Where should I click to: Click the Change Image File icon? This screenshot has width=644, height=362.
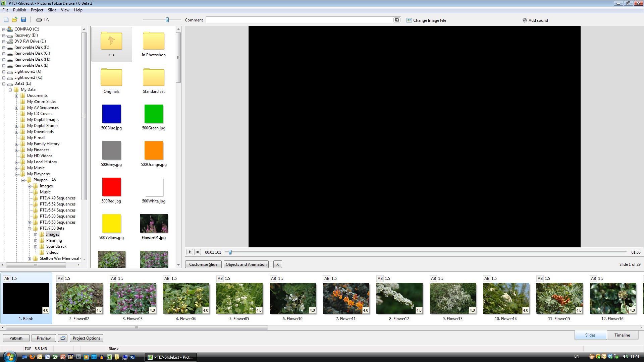[409, 20]
